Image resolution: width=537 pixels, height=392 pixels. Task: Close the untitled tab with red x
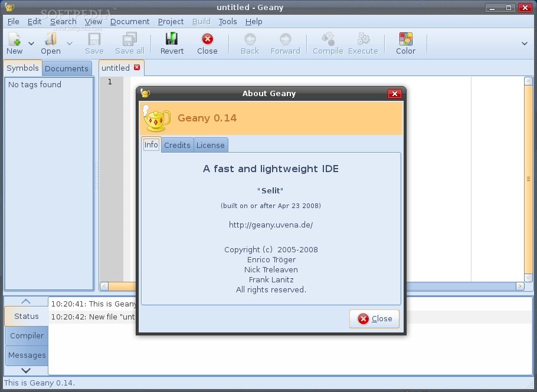click(x=137, y=67)
